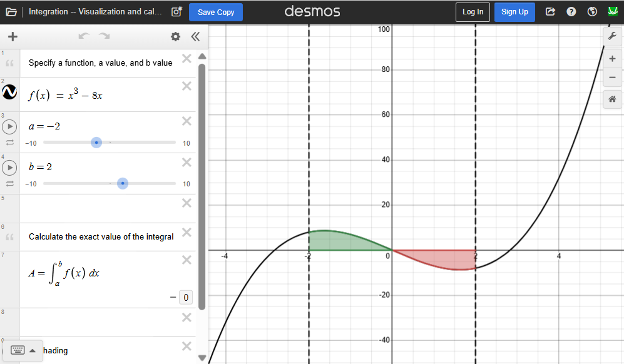
Task: Click the Default Viewport home button
Action: point(612,99)
